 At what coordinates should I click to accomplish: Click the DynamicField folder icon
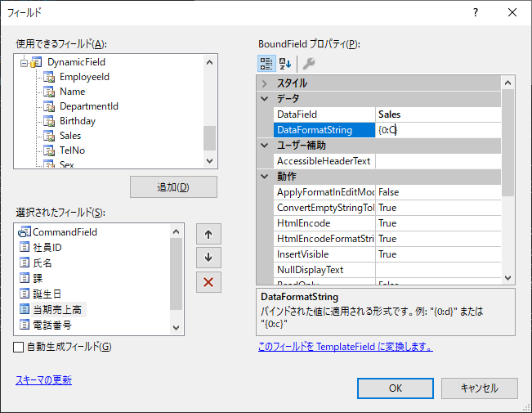coord(36,62)
